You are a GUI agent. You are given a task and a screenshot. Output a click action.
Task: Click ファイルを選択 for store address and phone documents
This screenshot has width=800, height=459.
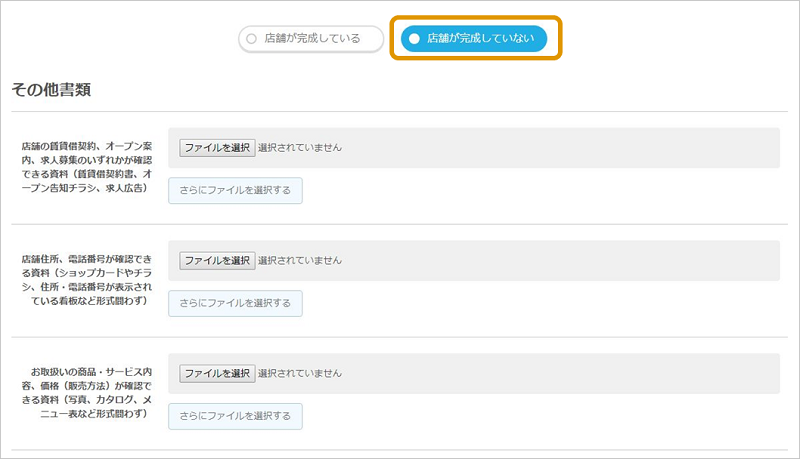click(217, 260)
